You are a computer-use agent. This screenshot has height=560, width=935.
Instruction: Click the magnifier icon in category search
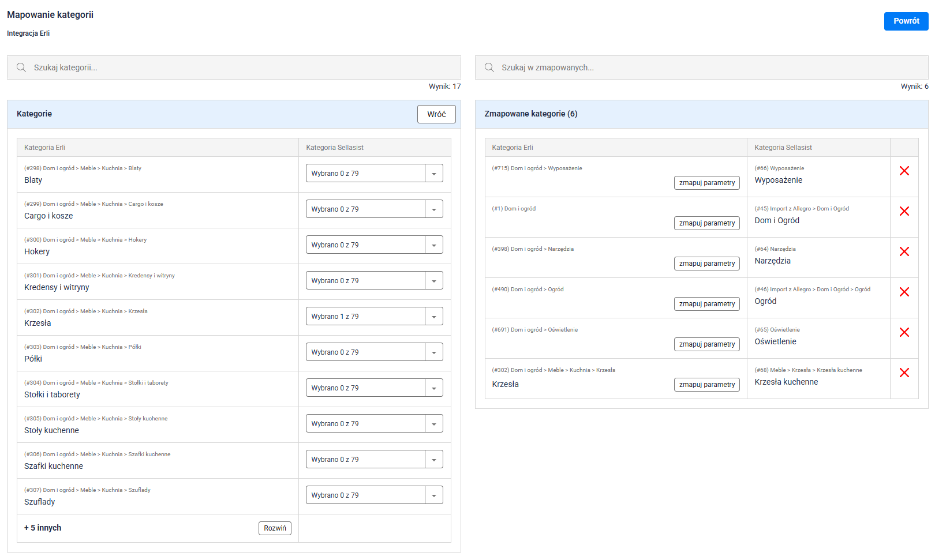[x=21, y=67]
